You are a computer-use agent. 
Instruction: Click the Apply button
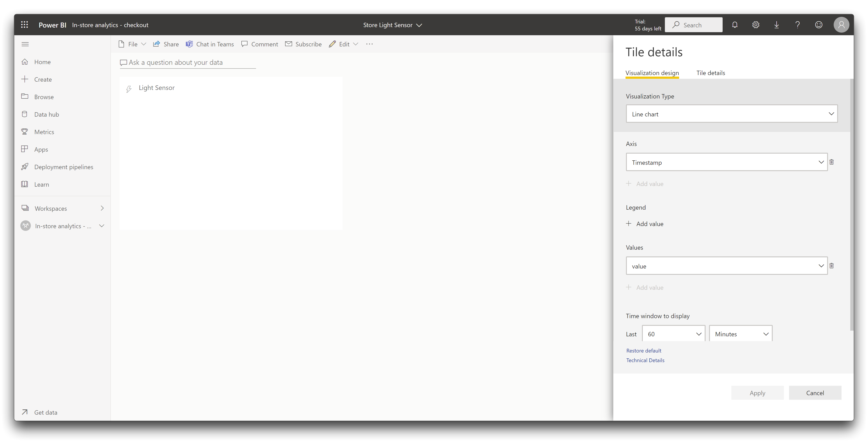[757, 393]
